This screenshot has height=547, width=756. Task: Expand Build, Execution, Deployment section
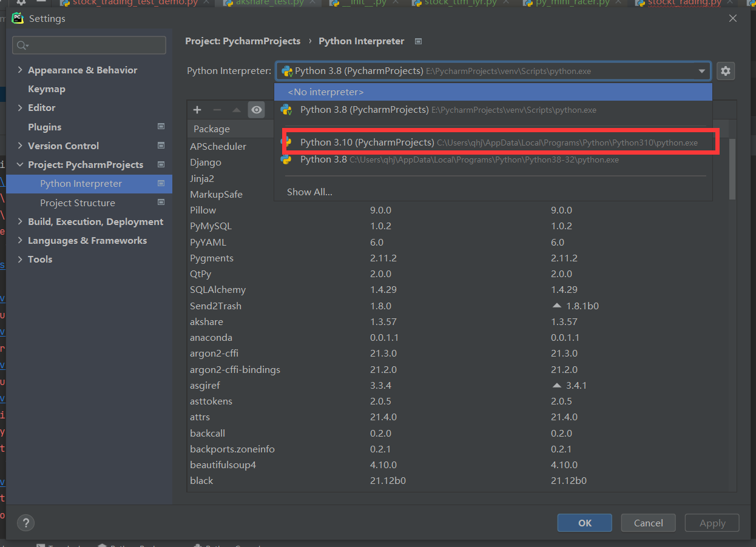20,221
